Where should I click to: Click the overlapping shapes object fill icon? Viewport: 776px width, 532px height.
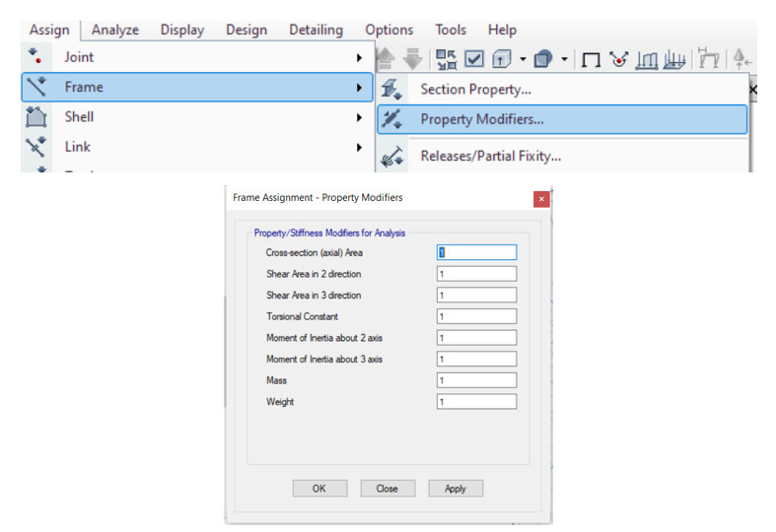pos(543,59)
